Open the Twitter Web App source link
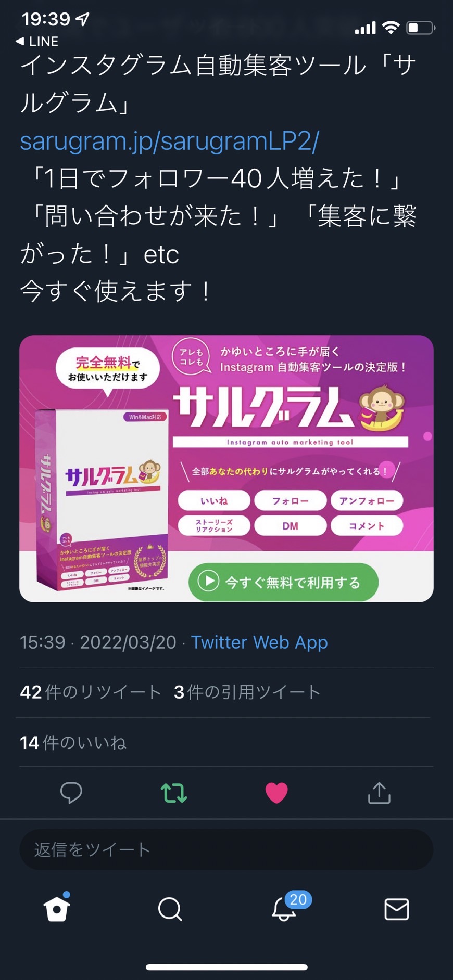This screenshot has width=453, height=980. [x=259, y=642]
